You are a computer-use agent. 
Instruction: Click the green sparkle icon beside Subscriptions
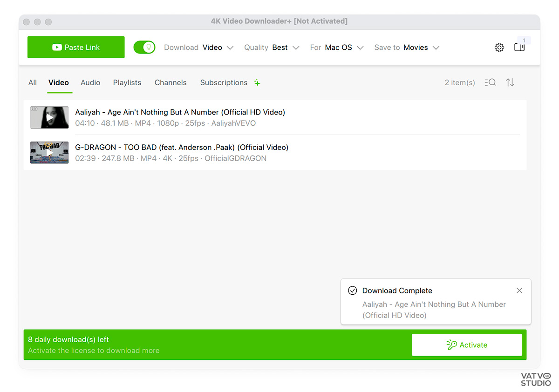pos(257,82)
